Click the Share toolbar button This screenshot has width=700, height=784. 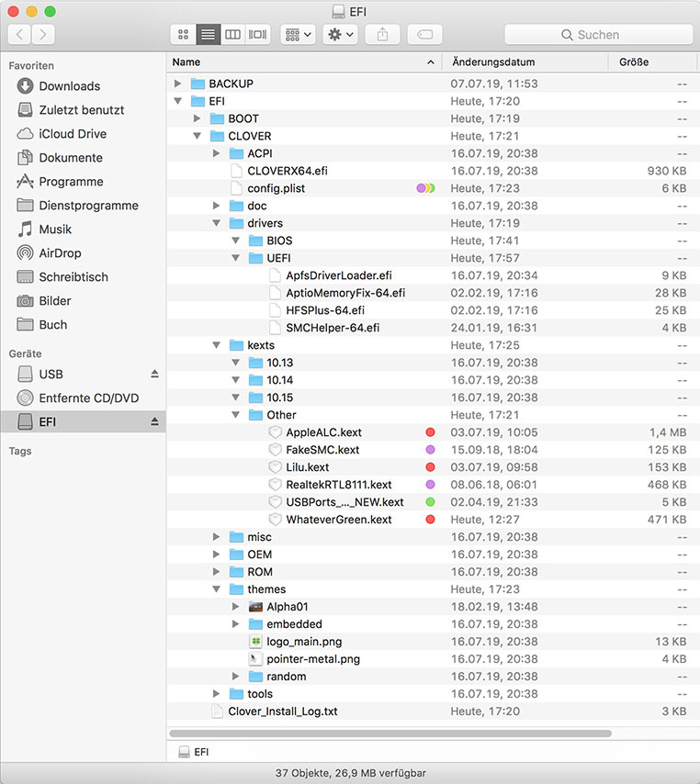click(381, 34)
